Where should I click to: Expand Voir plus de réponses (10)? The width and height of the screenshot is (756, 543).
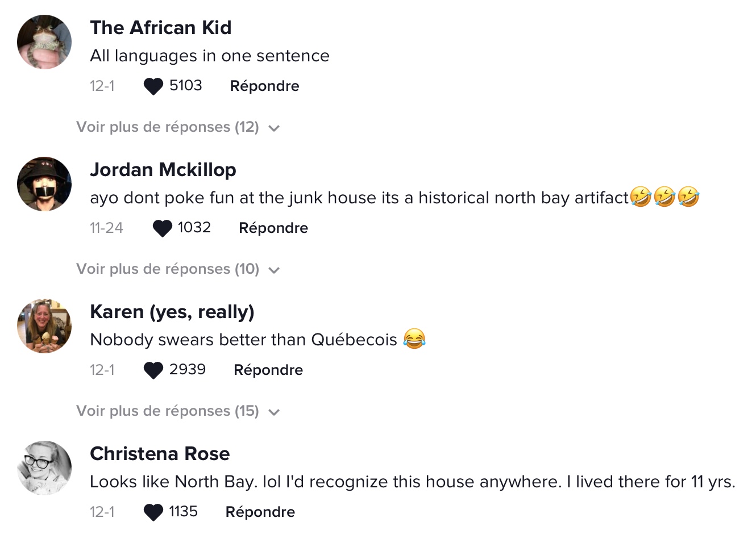(178, 269)
